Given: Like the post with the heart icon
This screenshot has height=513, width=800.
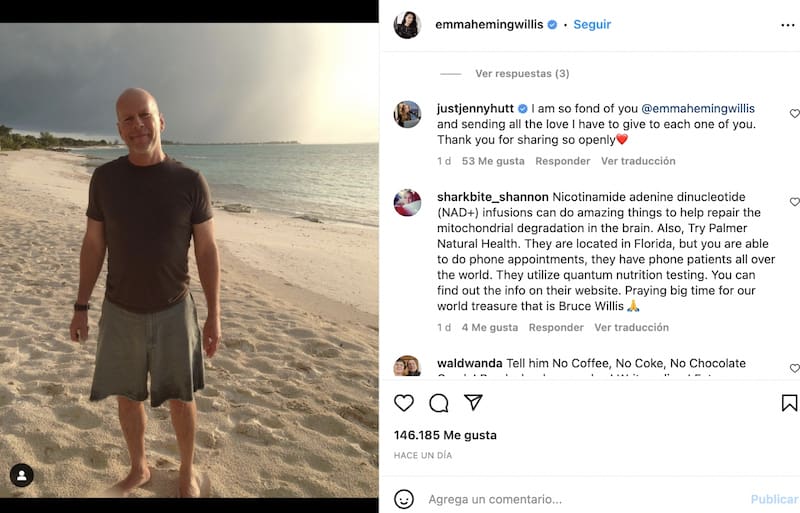Looking at the screenshot, I should pos(404,403).
